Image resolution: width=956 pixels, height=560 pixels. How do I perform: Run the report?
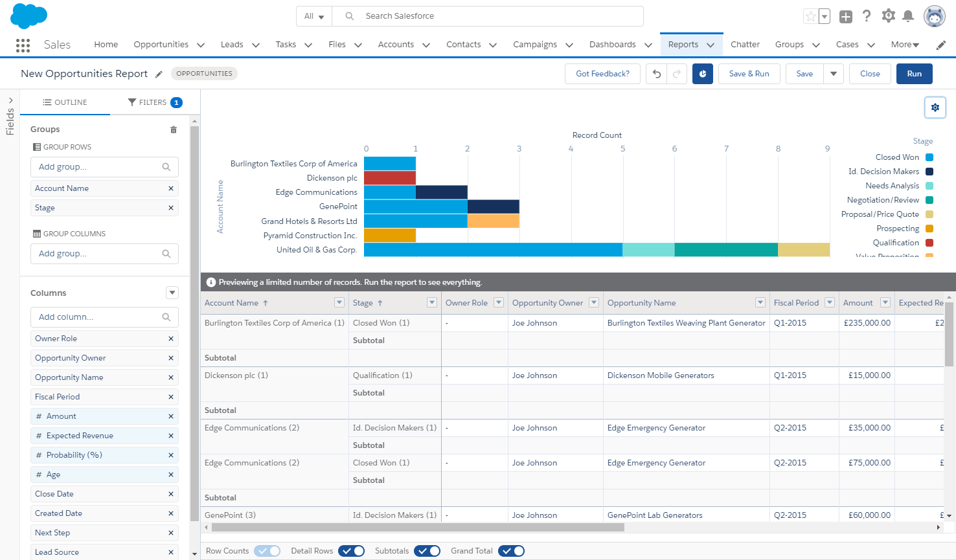click(x=914, y=74)
